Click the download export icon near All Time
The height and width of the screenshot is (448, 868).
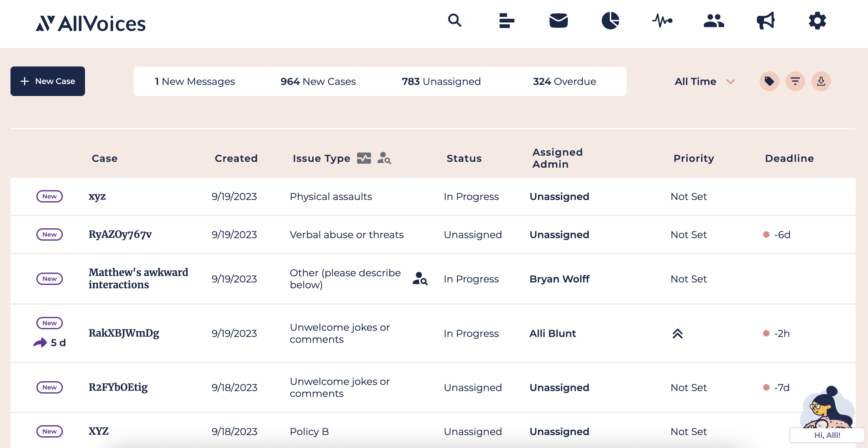(x=821, y=81)
